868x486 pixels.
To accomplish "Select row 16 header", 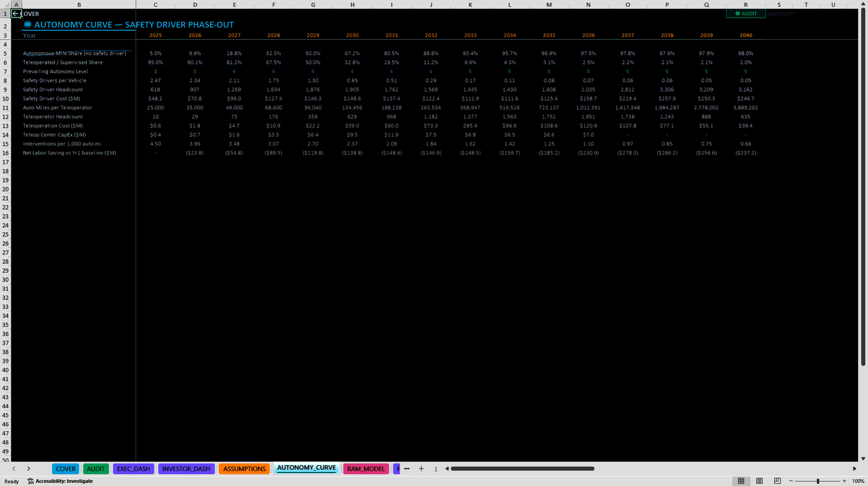I will pos(5,153).
